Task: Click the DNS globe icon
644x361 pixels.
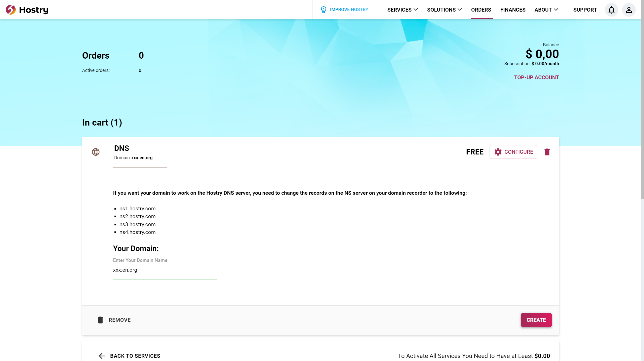Action: pos(96,152)
